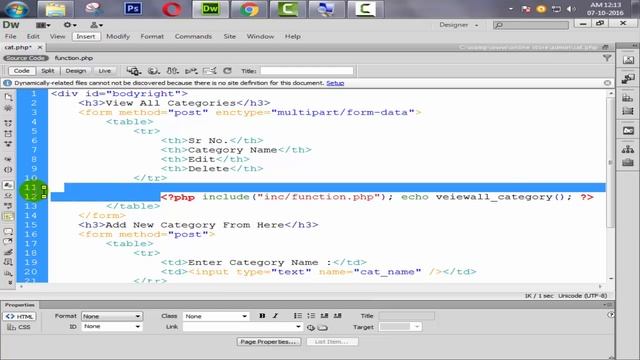Open the Layout dropdown in Dreamweaver header
Screen dimensions: 640x360
pos(43,25)
